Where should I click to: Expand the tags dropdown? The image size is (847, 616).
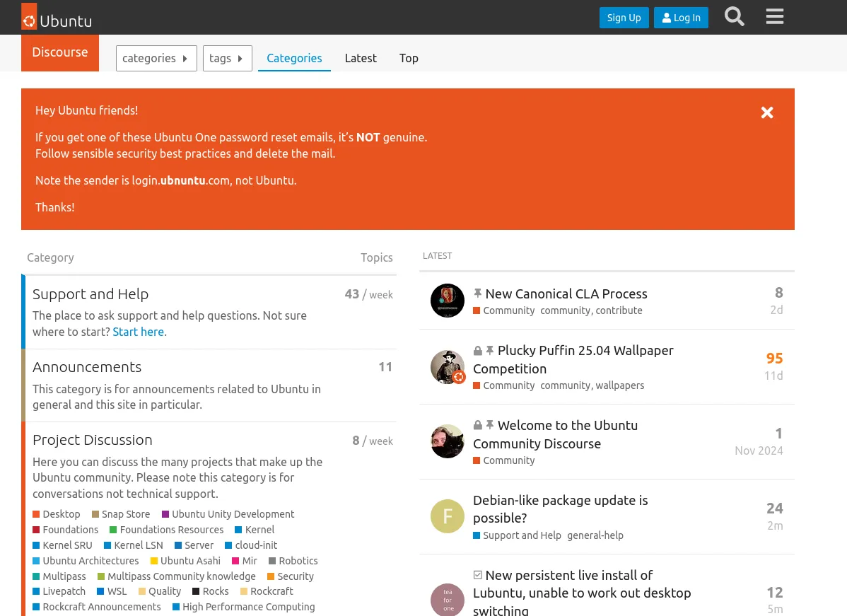pos(227,58)
